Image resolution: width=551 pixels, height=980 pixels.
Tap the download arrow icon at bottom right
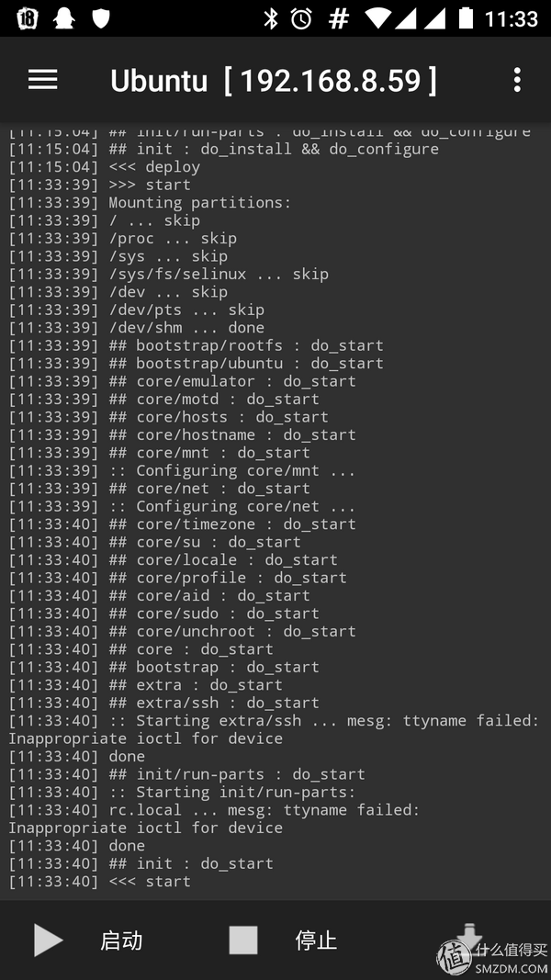click(469, 936)
